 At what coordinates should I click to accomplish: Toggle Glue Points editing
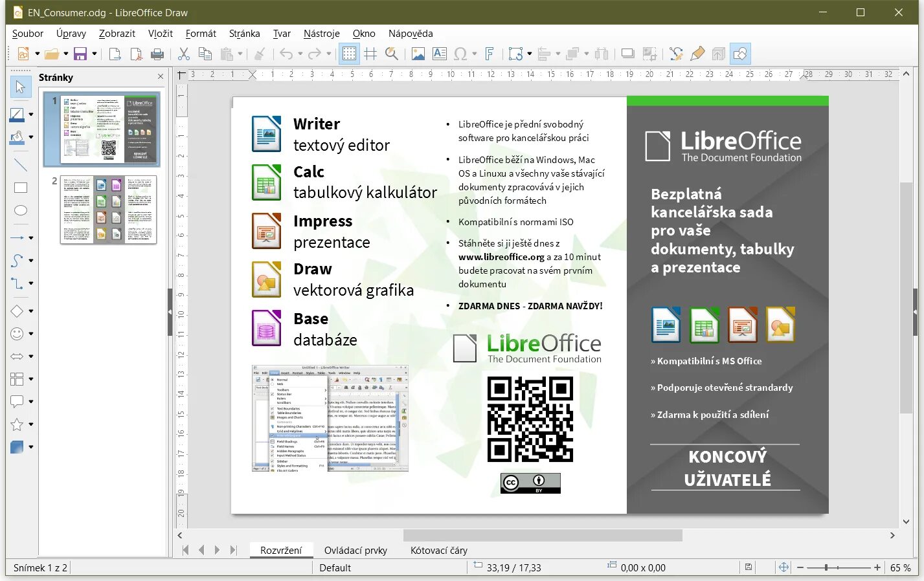697,54
